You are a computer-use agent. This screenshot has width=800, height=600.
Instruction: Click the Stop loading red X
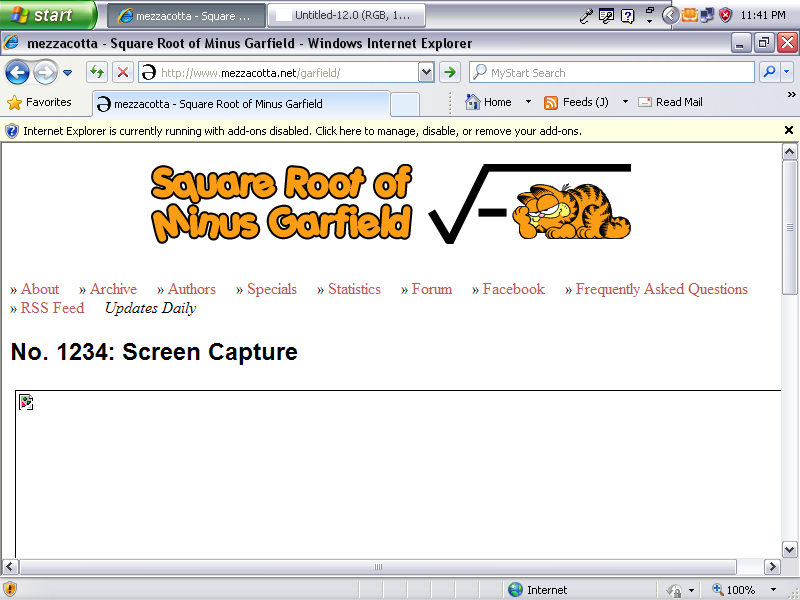122,72
